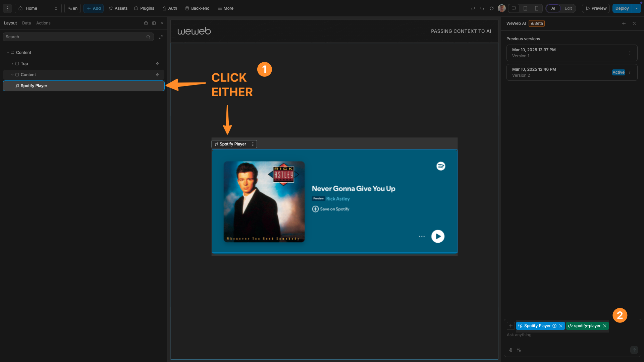Open the Auth settings
The height and width of the screenshot is (362, 644).
169,8
